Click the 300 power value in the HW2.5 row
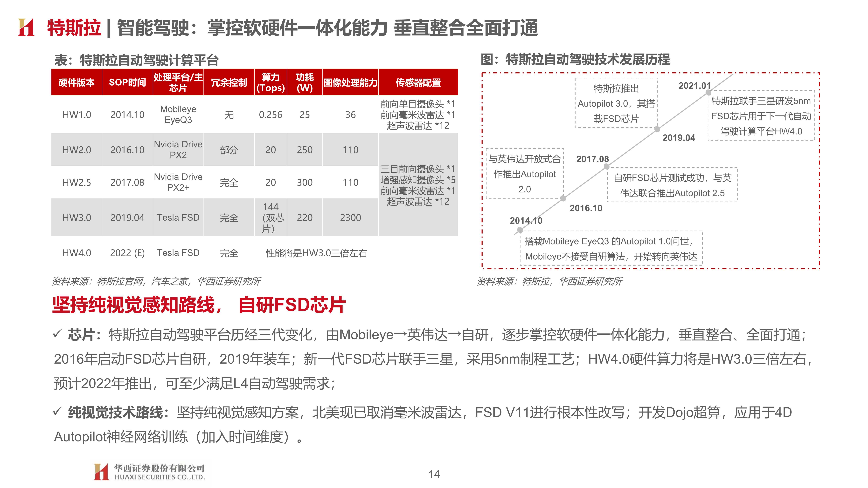Viewport: 868px width, 488px height. tap(305, 183)
